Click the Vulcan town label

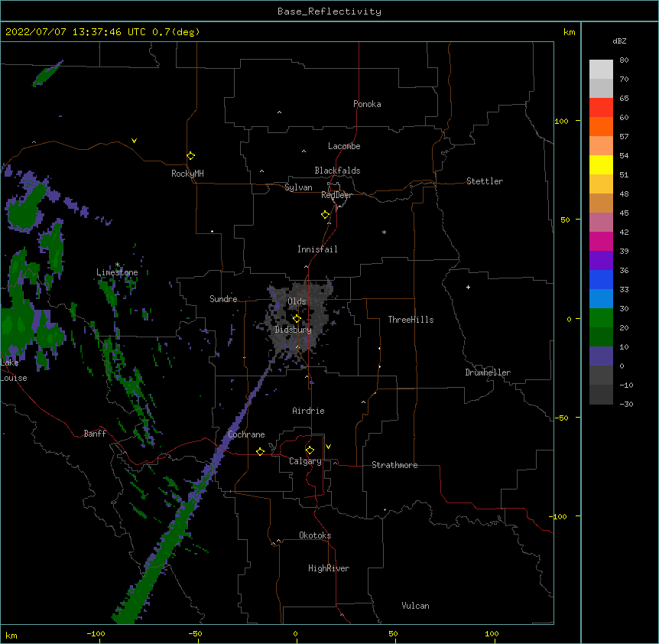415,606
